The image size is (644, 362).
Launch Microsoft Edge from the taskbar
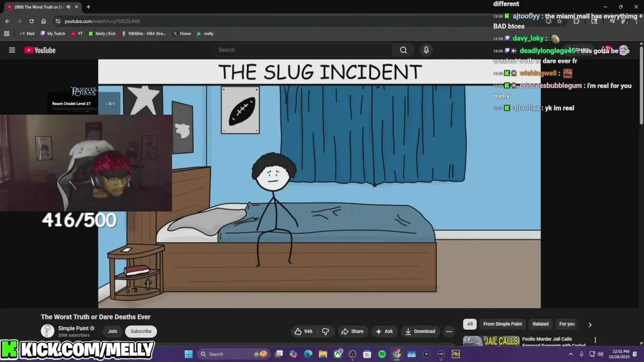[308, 354]
